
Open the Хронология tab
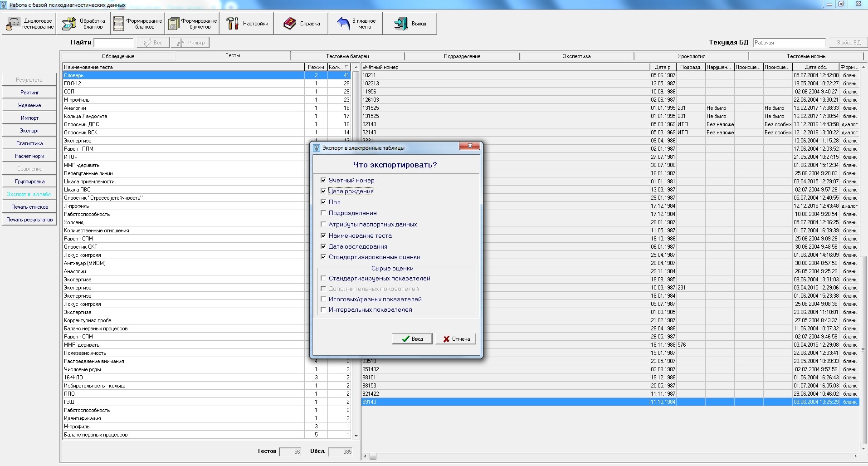691,56
